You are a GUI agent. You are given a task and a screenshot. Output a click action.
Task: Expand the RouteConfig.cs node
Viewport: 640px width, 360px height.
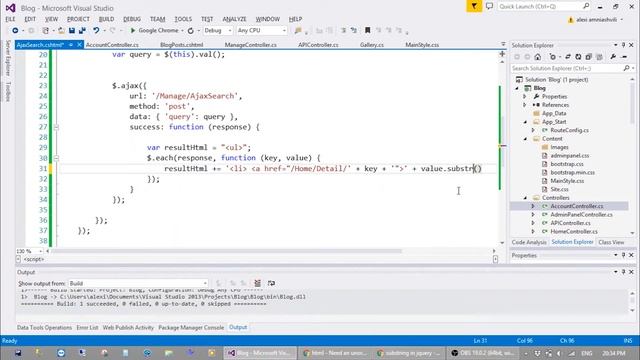pos(533,130)
